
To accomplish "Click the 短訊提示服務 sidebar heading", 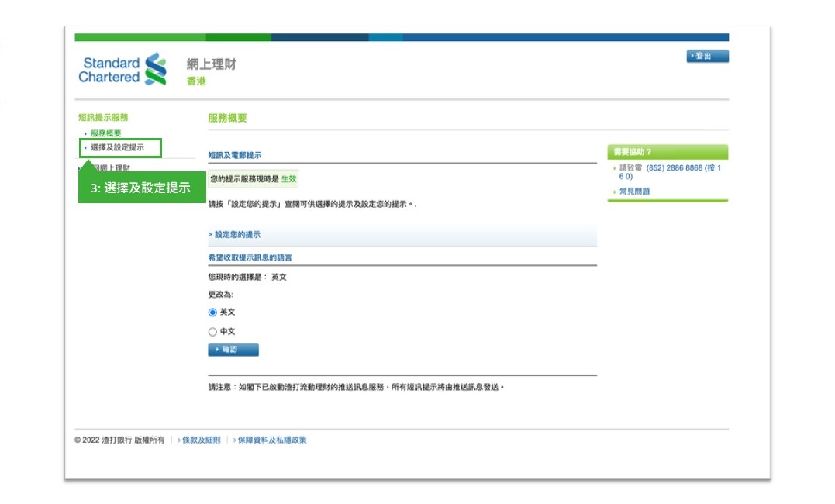I will pyautogui.click(x=103, y=118).
